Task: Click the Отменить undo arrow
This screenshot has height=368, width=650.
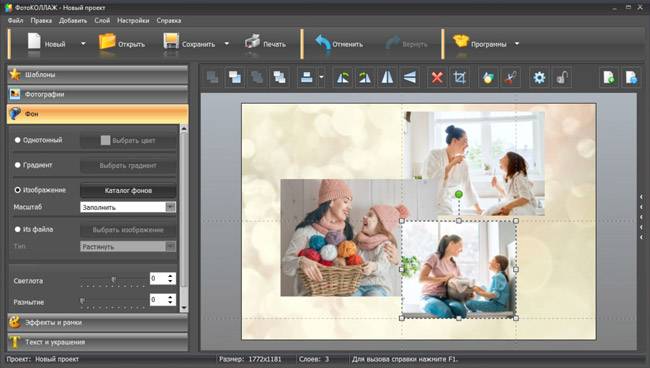Action: [339, 43]
